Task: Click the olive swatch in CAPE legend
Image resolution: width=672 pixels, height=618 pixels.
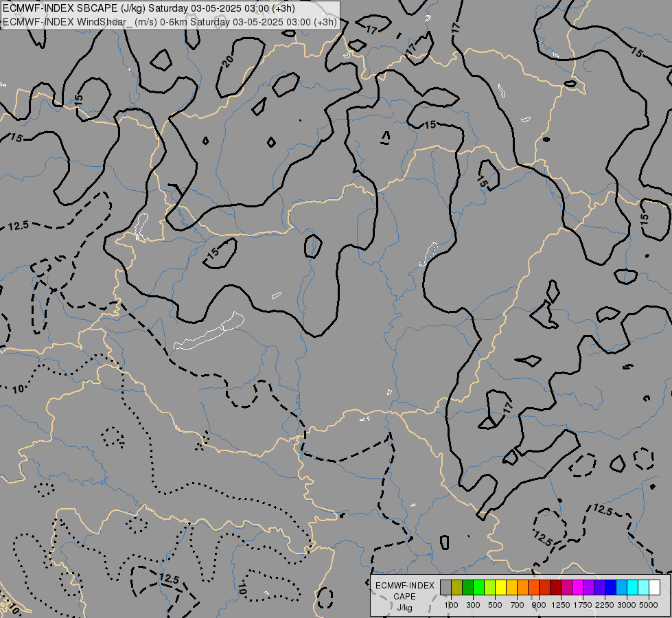Action: (x=457, y=587)
